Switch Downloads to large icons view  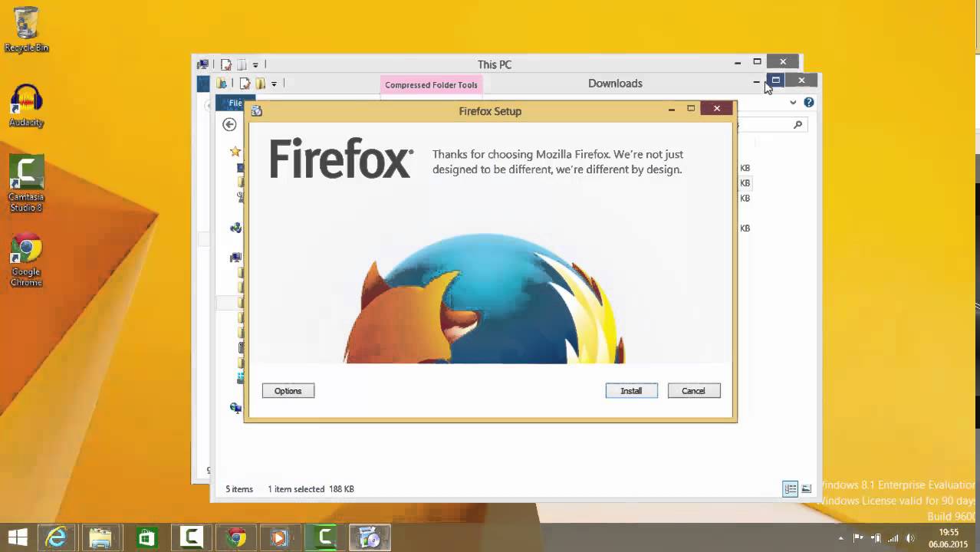[x=806, y=489]
